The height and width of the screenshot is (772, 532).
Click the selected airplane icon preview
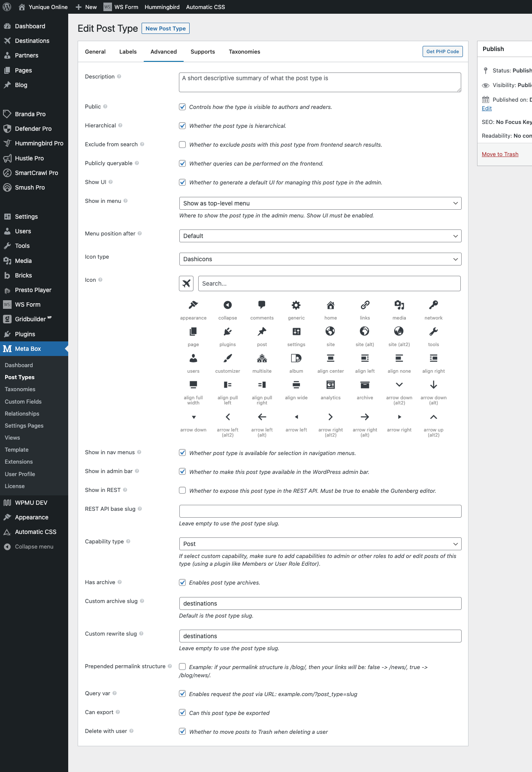(x=186, y=283)
